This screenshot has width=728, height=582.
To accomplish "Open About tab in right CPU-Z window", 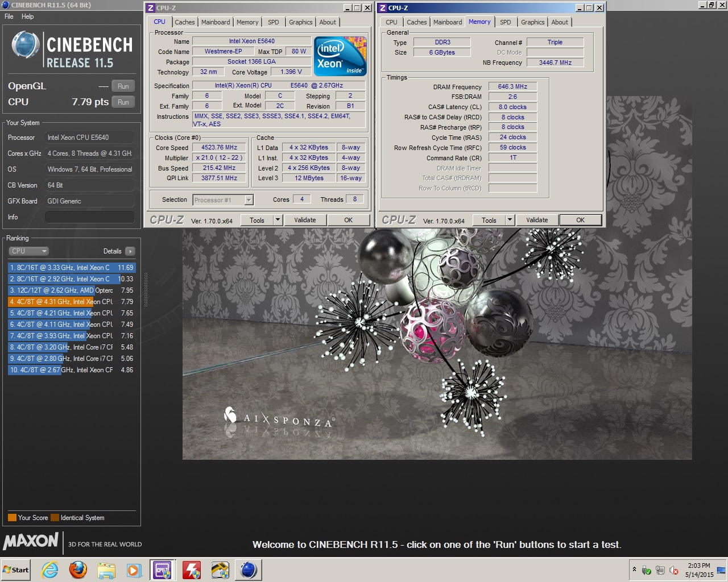I will point(560,22).
